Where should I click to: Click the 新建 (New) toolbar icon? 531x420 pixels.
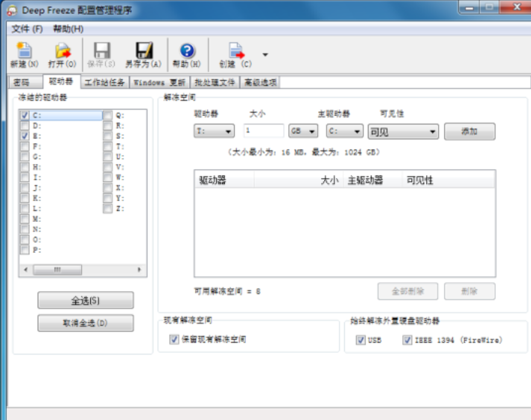pyautogui.click(x=22, y=51)
